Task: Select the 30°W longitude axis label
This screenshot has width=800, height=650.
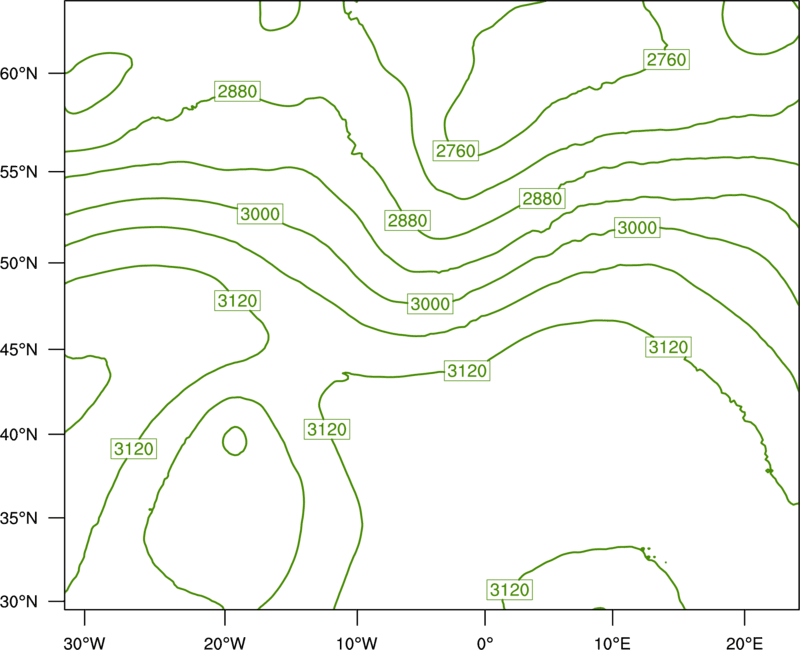Action: 85,643
